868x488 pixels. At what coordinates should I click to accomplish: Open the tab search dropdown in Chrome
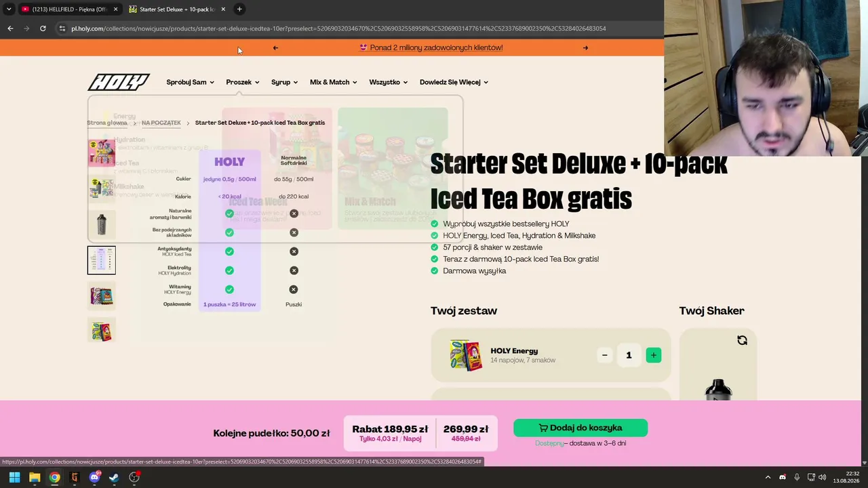(x=9, y=9)
